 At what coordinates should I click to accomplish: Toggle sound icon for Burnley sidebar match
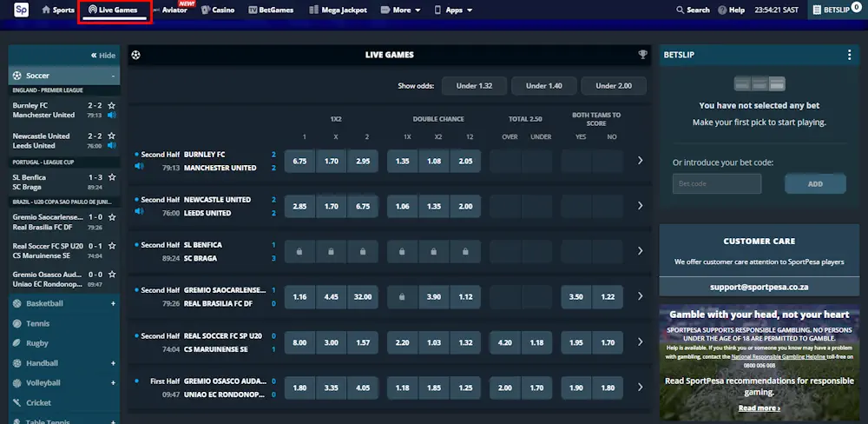point(112,116)
